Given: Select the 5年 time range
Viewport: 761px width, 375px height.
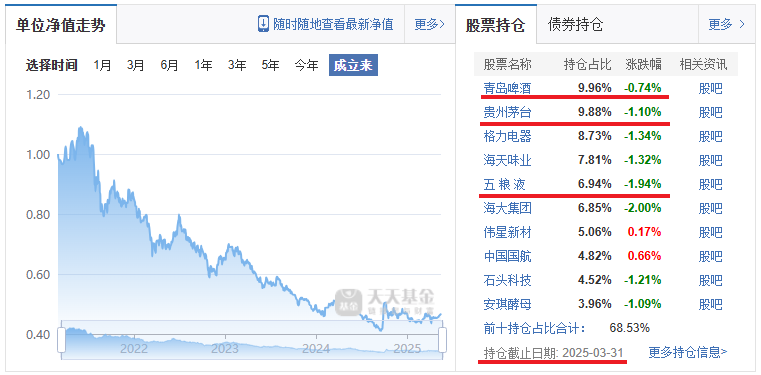Looking at the screenshot, I should click(x=270, y=65).
